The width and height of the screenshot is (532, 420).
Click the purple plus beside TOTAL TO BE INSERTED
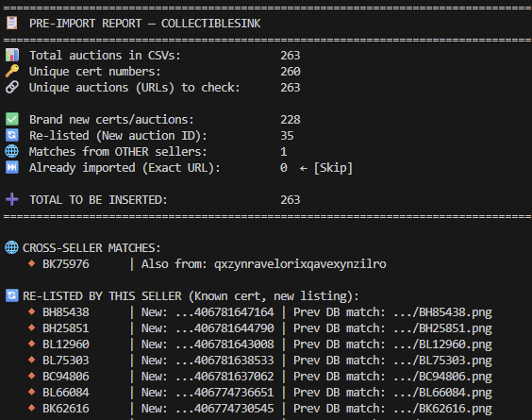coord(12,199)
